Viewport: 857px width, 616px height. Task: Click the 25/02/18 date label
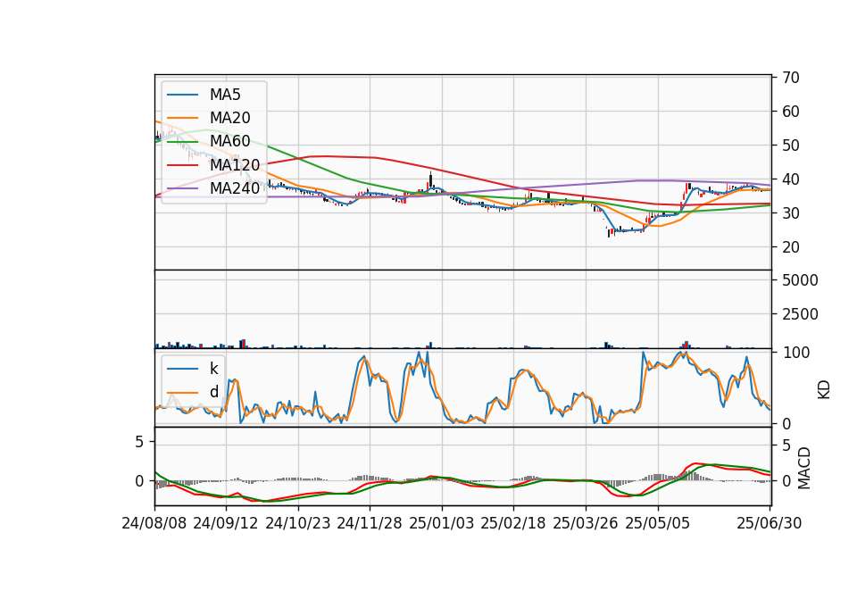(x=513, y=523)
